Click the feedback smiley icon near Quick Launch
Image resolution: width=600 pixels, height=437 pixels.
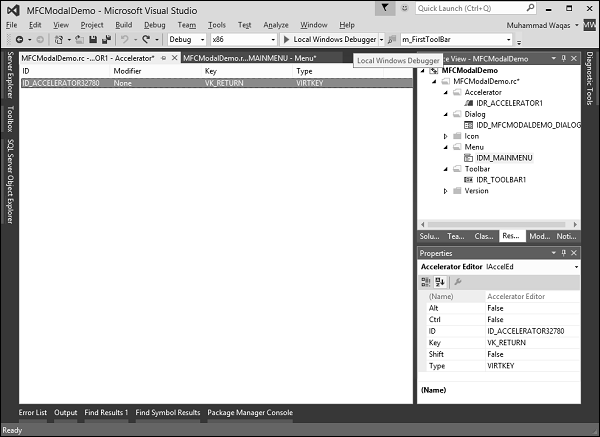click(403, 8)
